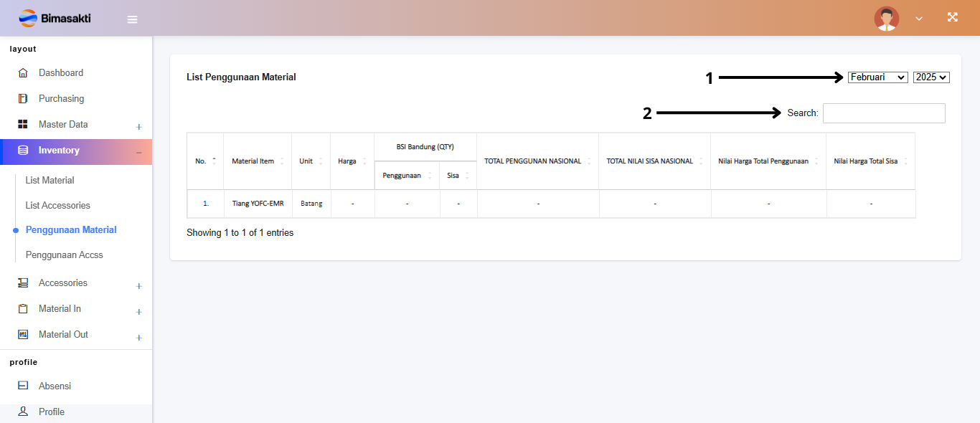Viewport: 980px width, 423px height.
Task: Collapse the Inventory menu section
Action: tap(138, 152)
